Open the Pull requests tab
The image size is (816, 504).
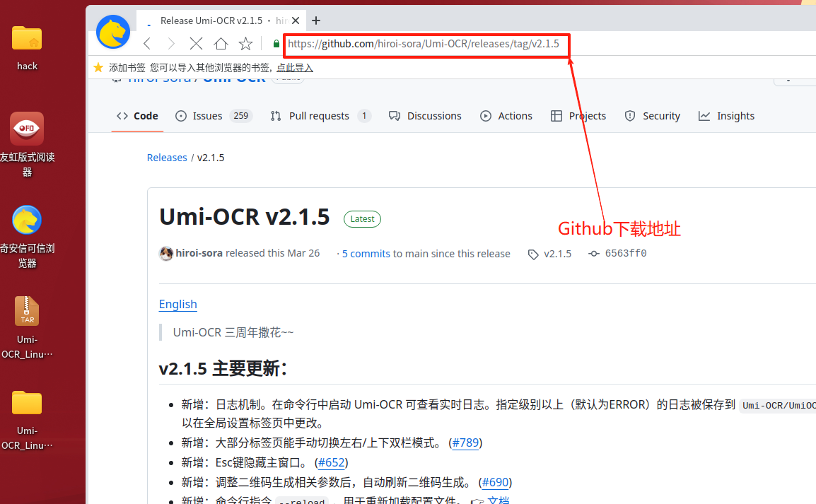point(320,116)
